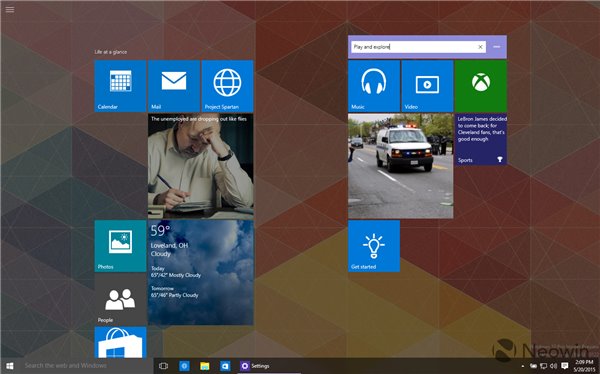The height and width of the screenshot is (374, 600).
Task: Open the Mail tile
Action: [x=174, y=86]
